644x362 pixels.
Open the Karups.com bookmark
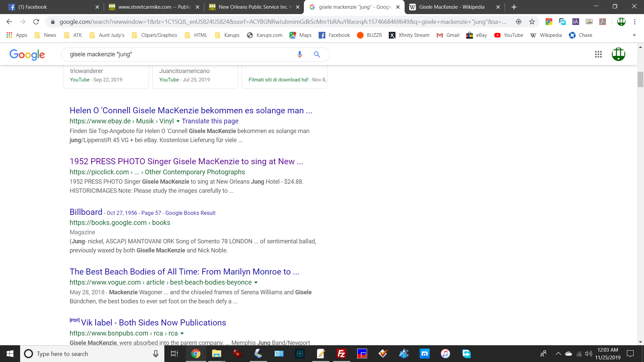pyautogui.click(x=265, y=35)
